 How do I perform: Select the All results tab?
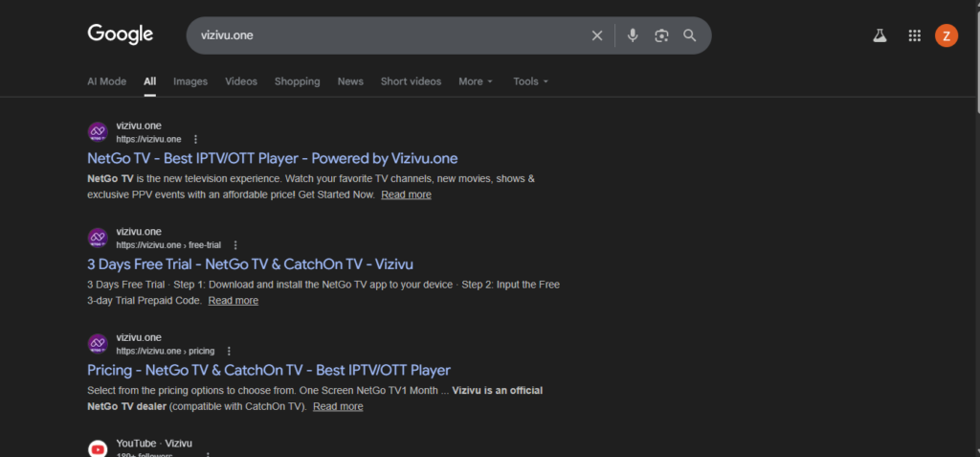point(150,81)
